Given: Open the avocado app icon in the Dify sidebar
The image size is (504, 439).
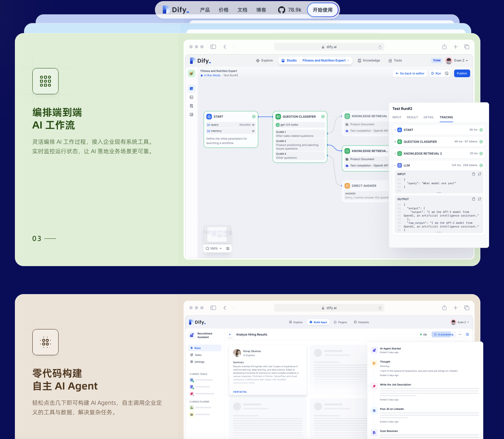Looking at the screenshot, I should [192, 73].
